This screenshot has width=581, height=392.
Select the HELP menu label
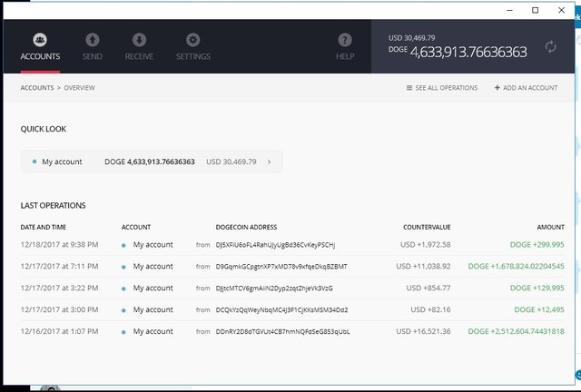[345, 56]
